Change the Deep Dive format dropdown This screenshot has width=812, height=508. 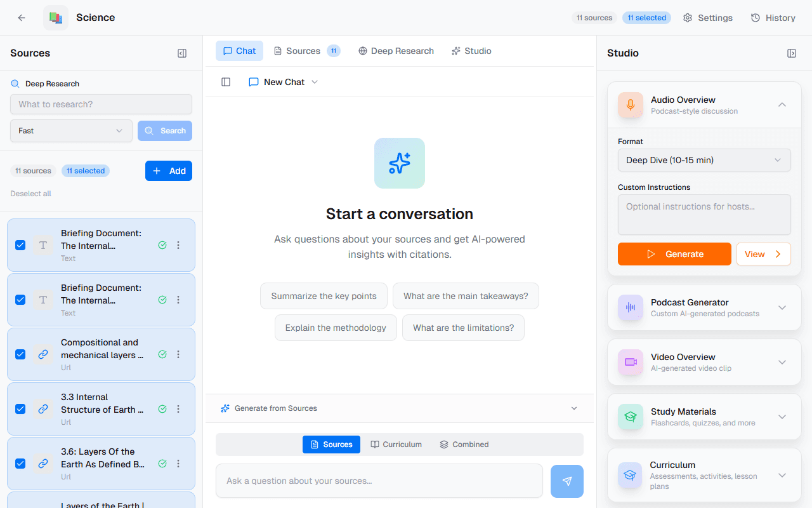tap(704, 160)
